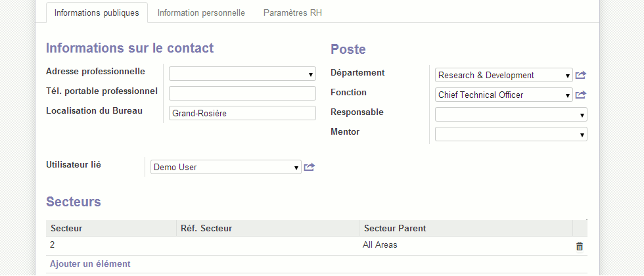Switch to the Paramètres RH tab
Screen dimensions: 644x276
click(292, 12)
